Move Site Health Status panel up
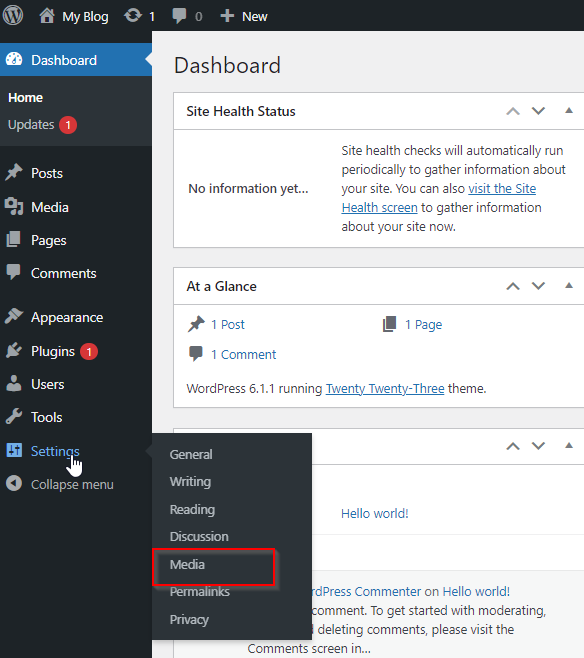The height and width of the screenshot is (658, 584). (x=513, y=111)
